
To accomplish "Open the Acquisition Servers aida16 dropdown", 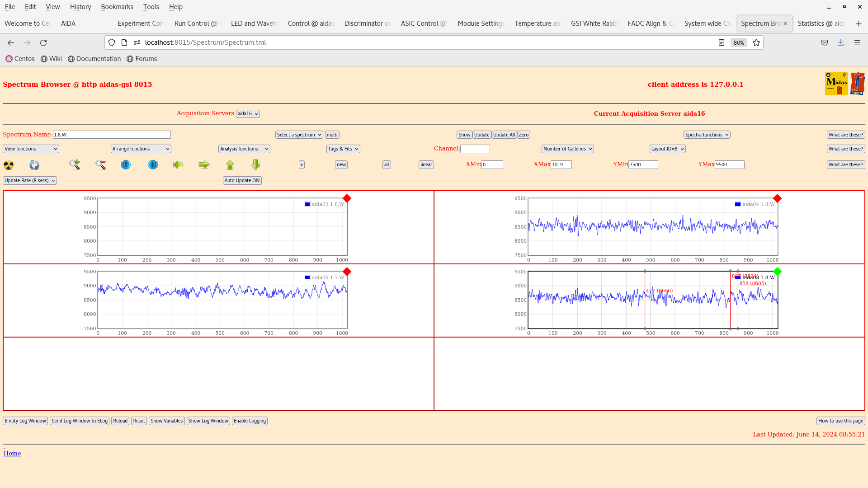I will [248, 114].
